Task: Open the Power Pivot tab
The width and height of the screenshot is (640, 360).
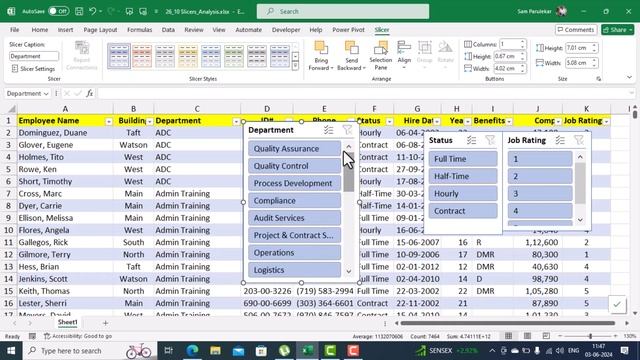Action: [348, 30]
